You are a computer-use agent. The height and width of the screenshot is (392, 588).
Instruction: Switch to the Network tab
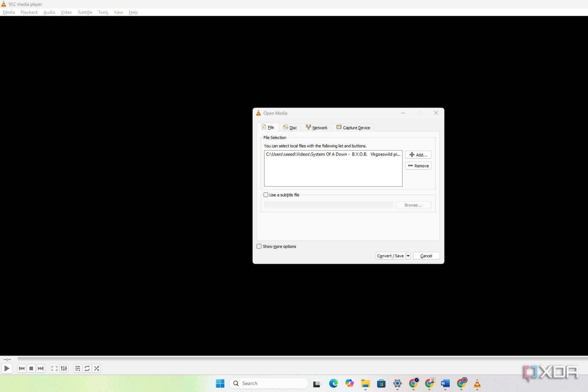316,128
